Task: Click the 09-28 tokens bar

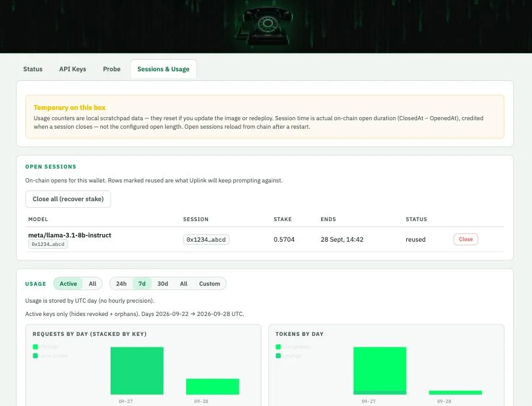Action: 455,393
